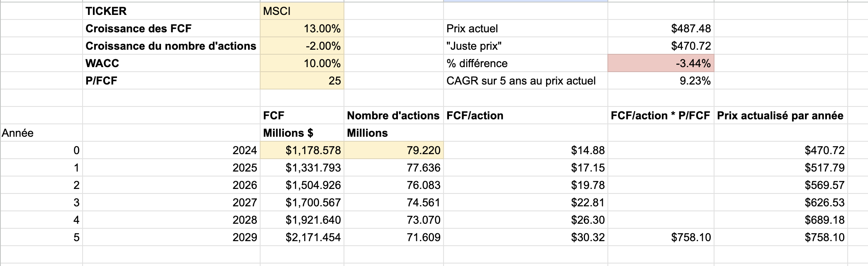Click the 2024 FCF $1,178.578 cell
This screenshot has height=266, width=868.
(x=302, y=150)
